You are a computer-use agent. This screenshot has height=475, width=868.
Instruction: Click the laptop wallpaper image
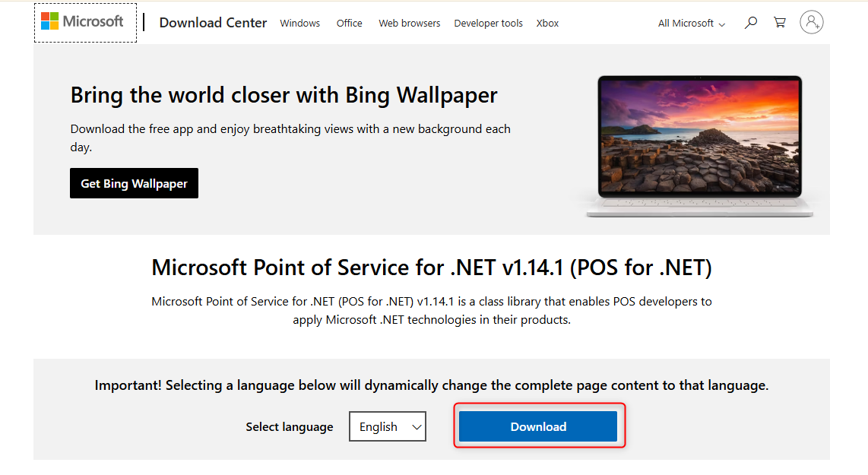[699, 144]
